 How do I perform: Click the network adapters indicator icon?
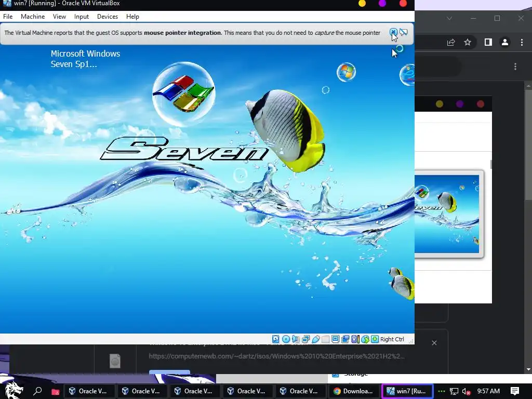pyautogui.click(x=305, y=339)
